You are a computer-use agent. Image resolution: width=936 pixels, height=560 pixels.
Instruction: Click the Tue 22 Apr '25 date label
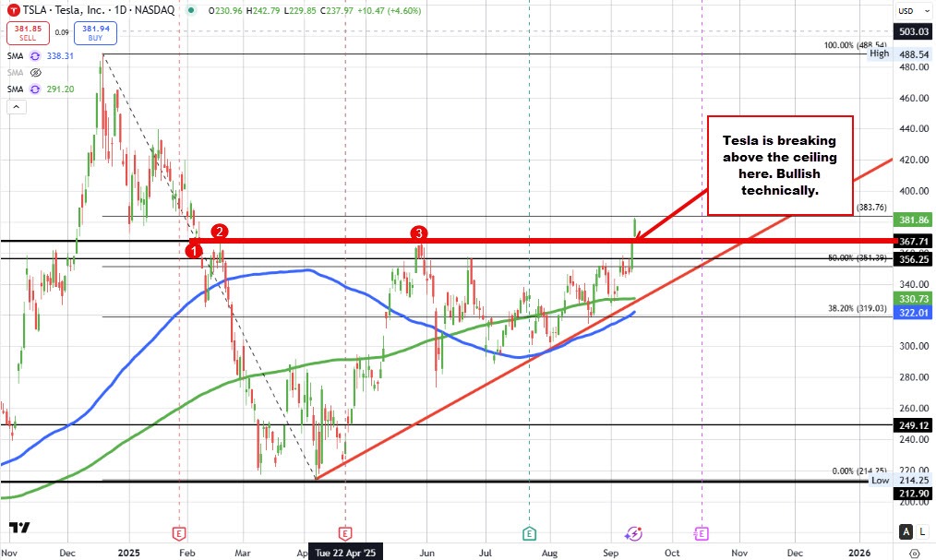tap(345, 553)
